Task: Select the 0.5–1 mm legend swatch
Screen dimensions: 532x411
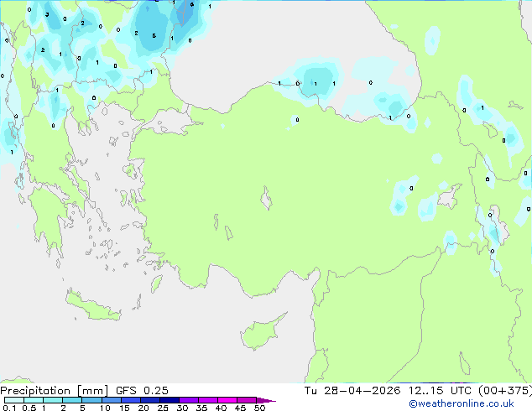Action: point(34,400)
